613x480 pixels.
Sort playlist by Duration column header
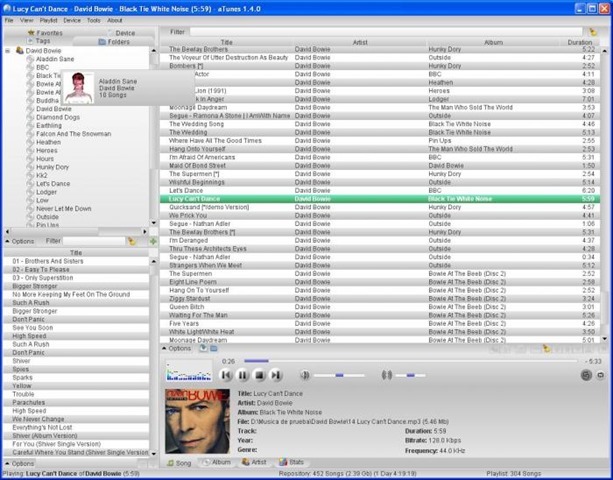580,42
